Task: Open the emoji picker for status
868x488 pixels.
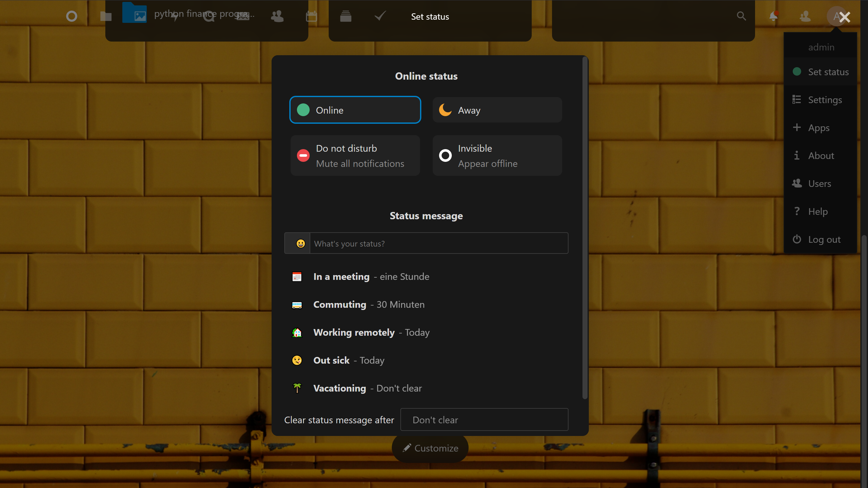Action: click(300, 243)
